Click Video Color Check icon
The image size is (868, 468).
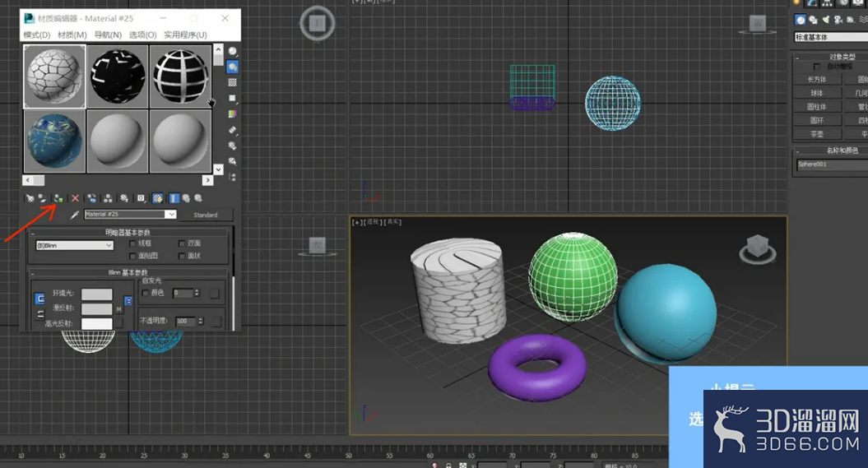click(x=233, y=114)
